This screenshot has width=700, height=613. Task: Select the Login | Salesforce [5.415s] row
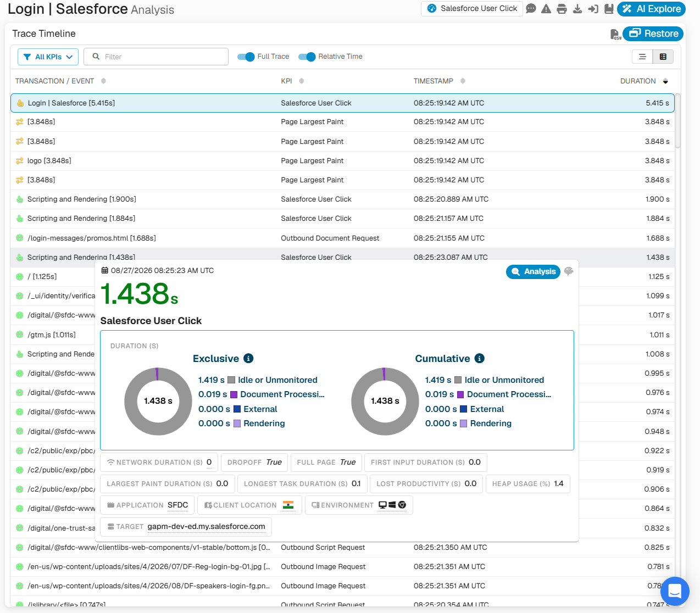(342, 103)
